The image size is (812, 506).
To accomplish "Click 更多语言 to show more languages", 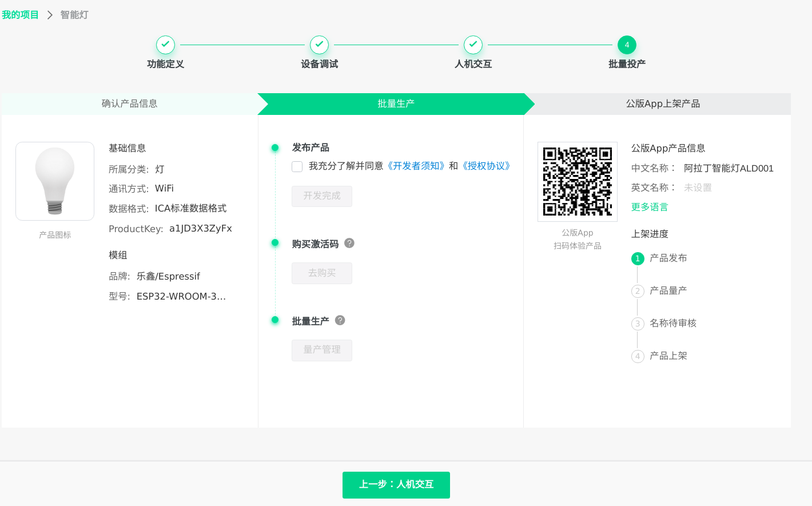I will [x=650, y=207].
